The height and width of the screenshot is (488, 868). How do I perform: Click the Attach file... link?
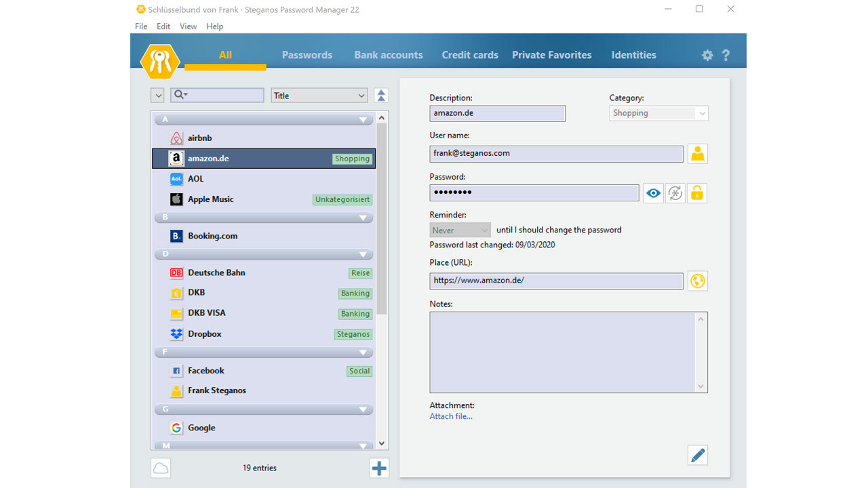pos(451,416)
